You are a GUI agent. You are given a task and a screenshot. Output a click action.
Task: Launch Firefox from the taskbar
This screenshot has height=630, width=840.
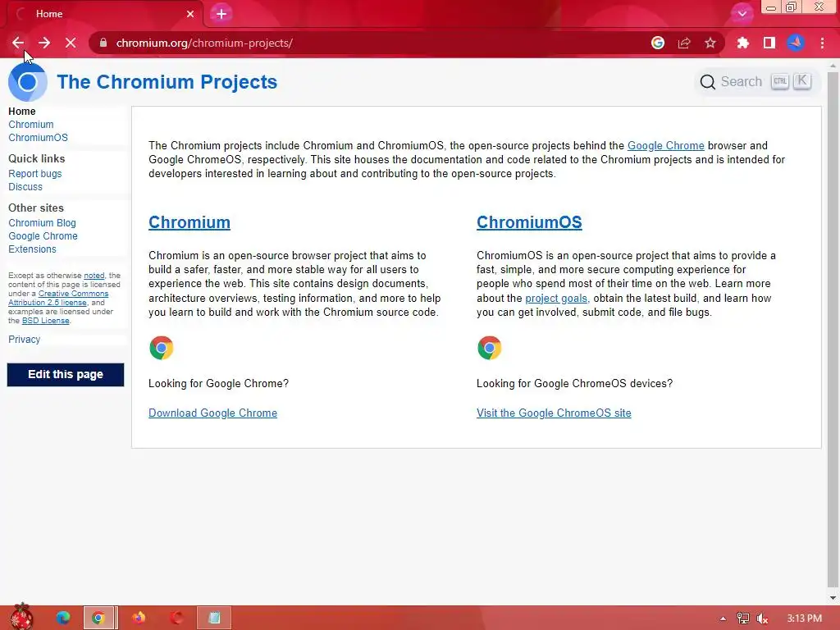click(139, 618)
